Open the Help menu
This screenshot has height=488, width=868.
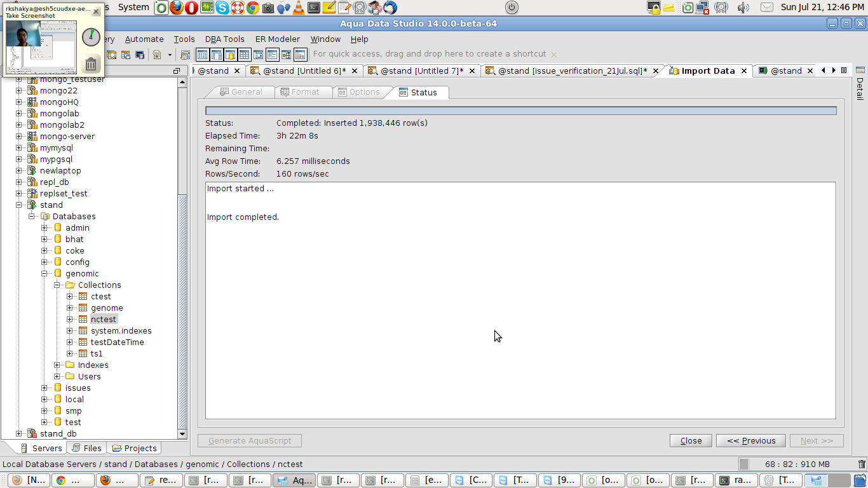[x=359, y=39]
